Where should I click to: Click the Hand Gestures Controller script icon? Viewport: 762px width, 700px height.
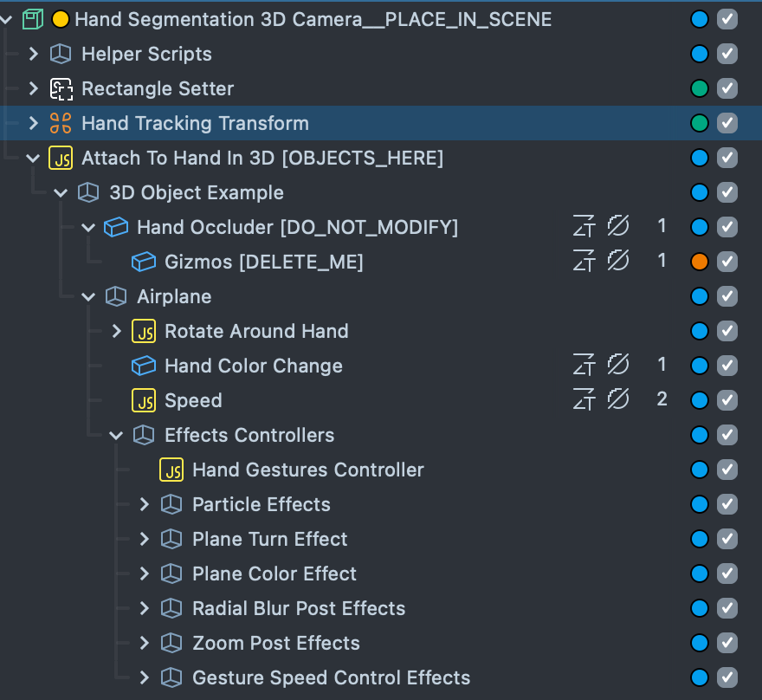171,470
